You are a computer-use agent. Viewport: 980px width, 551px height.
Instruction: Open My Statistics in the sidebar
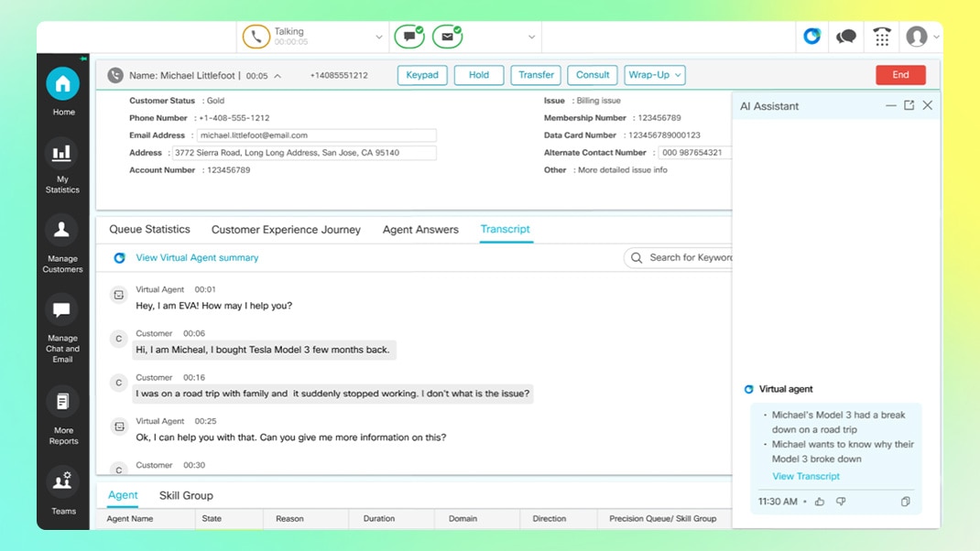pos(62,154)
